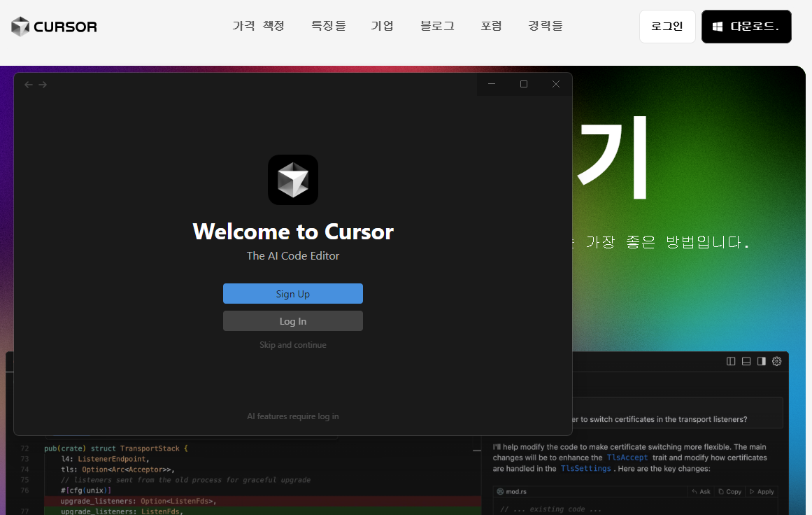812x515 pixels.
Task: Click Ask on the mod.rs code block
Action: coord(701,492)
